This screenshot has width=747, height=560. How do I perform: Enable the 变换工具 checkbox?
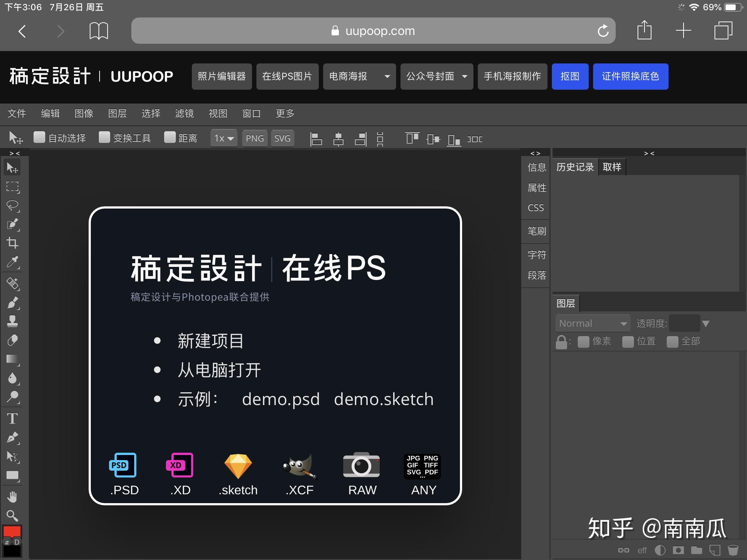coord(105,137)
